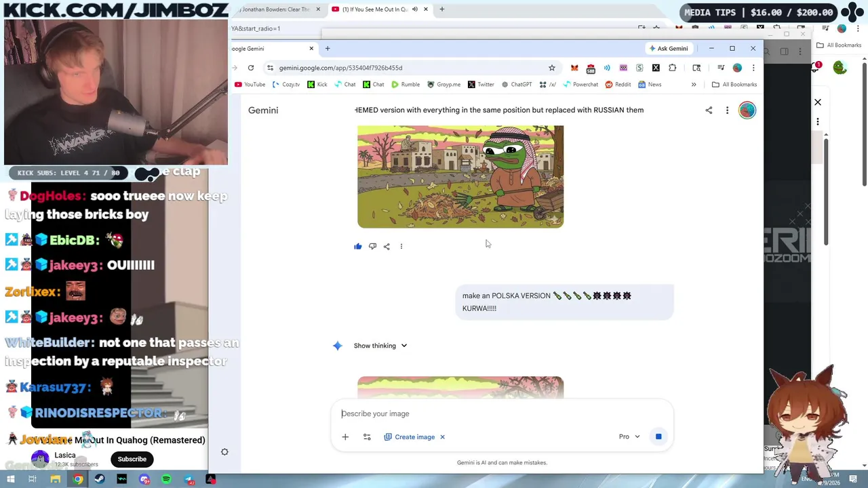This screenshot has height=488, width=868.
Task: Open File Explorer from taskbar
Action: [x=56, y=479]
